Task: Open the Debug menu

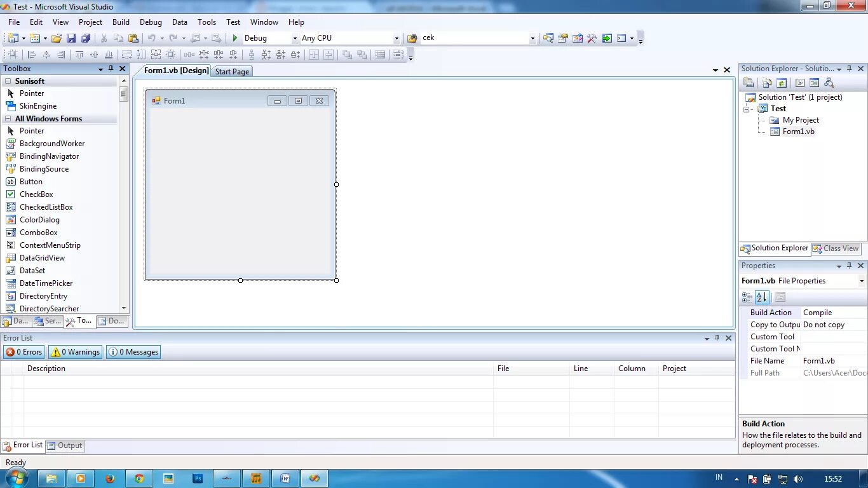Action: coord(151,22)
